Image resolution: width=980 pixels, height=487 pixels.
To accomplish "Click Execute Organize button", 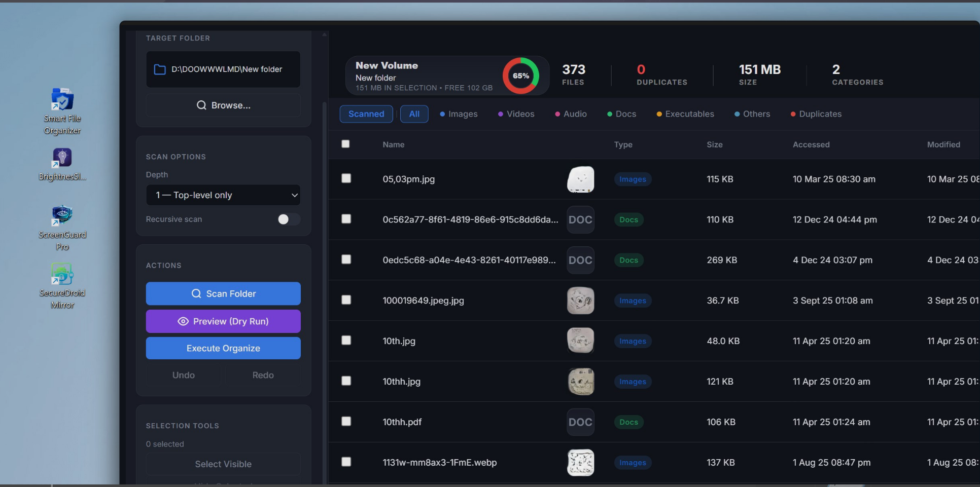I will coord(223,348).
